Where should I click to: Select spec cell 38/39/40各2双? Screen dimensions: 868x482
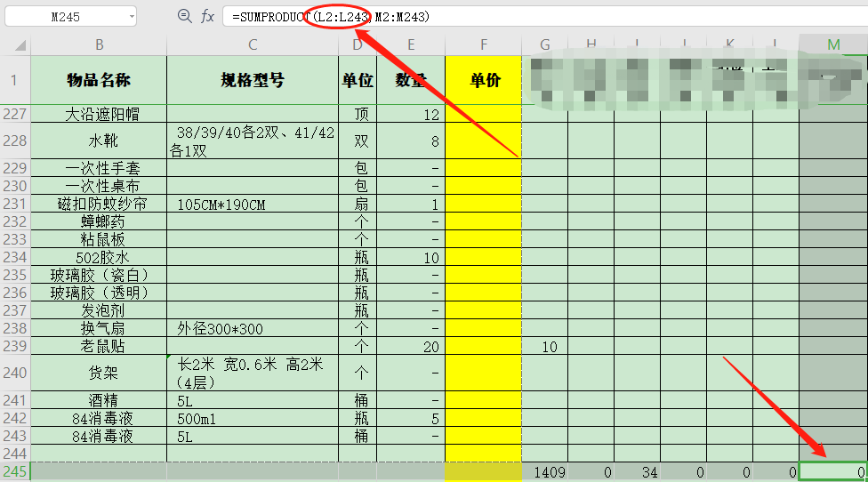pos(253,141)
